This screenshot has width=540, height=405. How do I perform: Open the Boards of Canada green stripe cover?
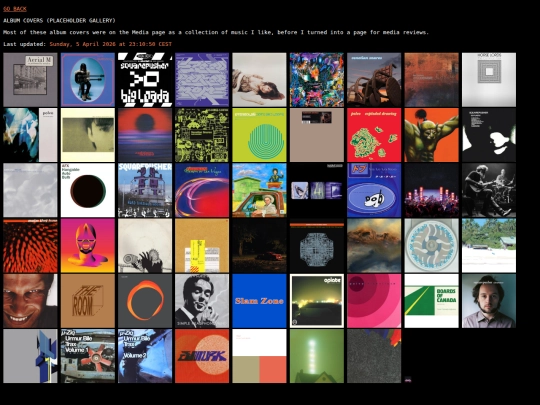pyautogui.click(x=432, y=301)
